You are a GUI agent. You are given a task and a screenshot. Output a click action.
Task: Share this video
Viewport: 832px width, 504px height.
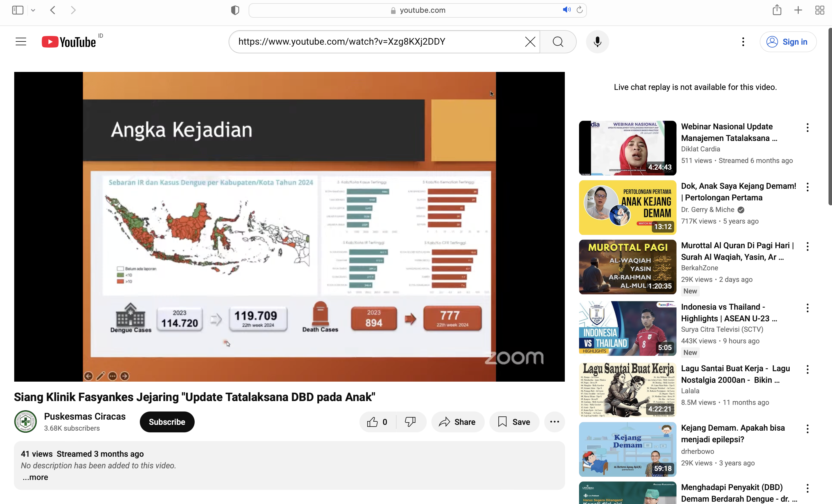click(457, 422)
